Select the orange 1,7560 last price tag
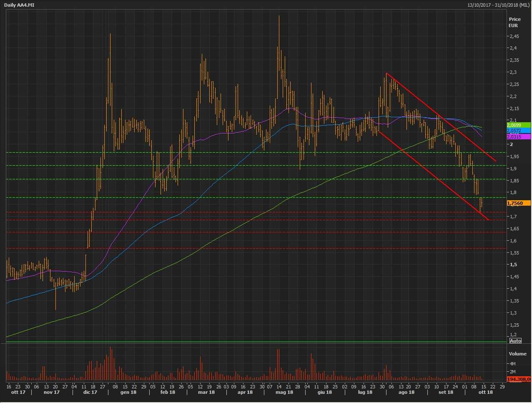This screenshot has height=403, width=532. pyautogui.click(x=518, y=203)
